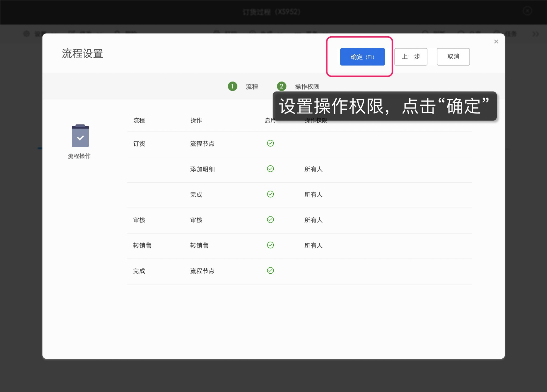
Task: Click 所有人 permission for 添加明细
Action: pos(313,169)
